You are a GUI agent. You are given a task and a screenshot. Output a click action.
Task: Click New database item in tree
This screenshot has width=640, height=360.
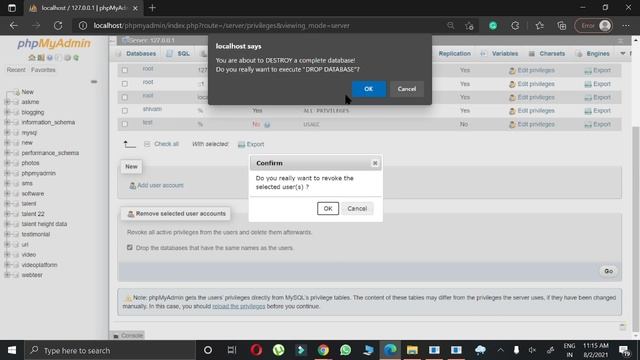point(27,92)
